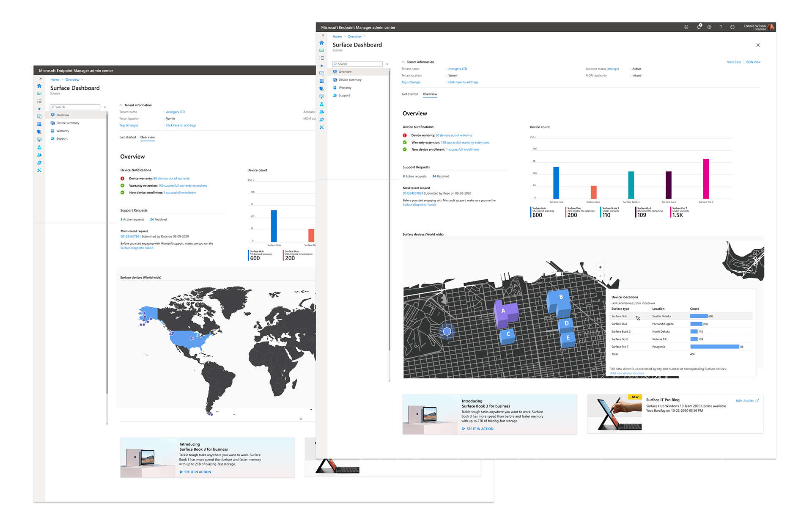
Task: Click feedback smiley icon in top bar
Action: pyautogui.click(x=732, y=27)
